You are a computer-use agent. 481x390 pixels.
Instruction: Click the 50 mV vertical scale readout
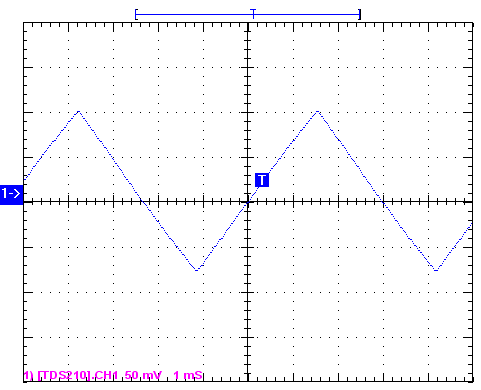pos(143,376)
